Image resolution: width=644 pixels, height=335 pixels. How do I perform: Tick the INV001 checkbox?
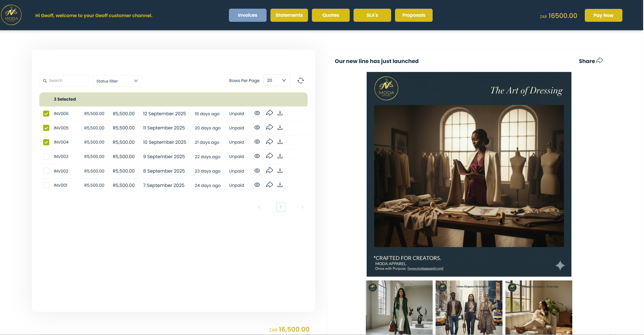coord(46,185)
